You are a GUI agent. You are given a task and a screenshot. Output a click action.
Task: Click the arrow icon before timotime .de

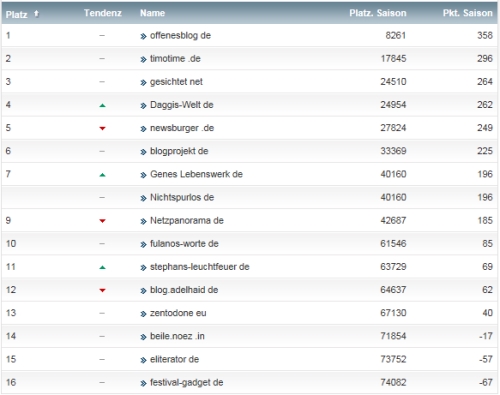143,60
